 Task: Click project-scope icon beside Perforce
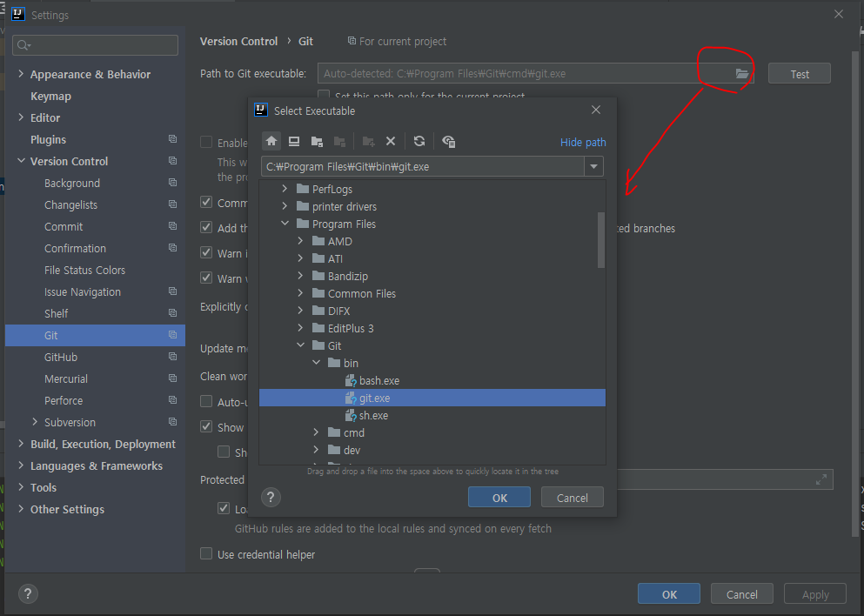[172, 400]
